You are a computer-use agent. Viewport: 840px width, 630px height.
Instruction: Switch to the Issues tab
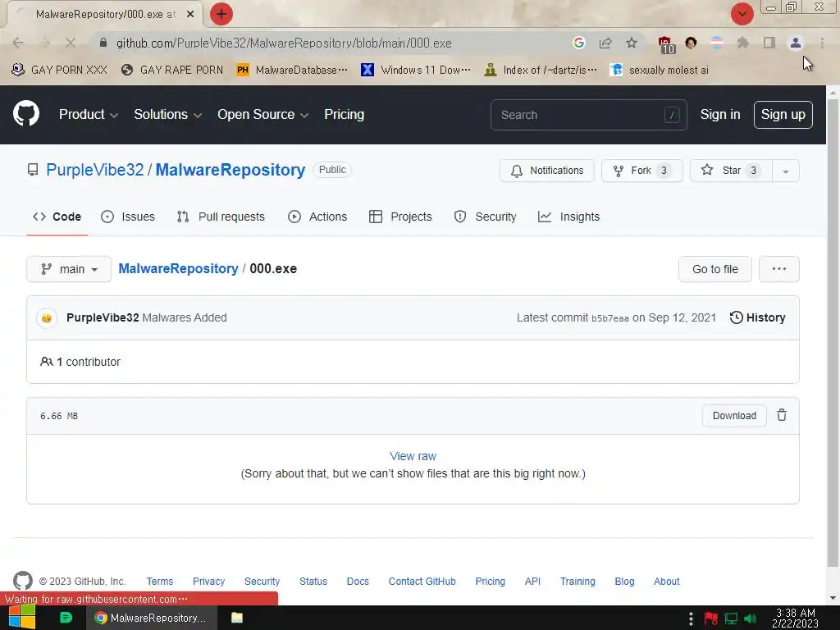click(128, 217)
